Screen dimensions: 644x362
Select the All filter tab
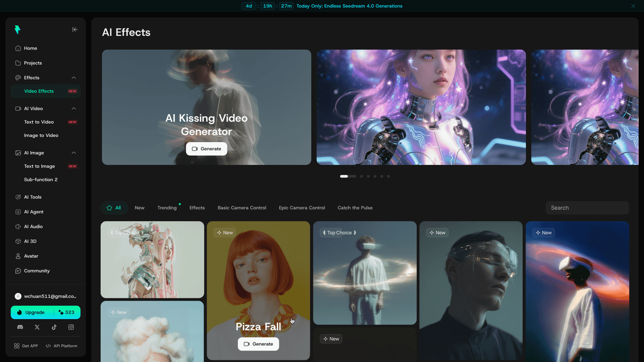click(114, 208)
